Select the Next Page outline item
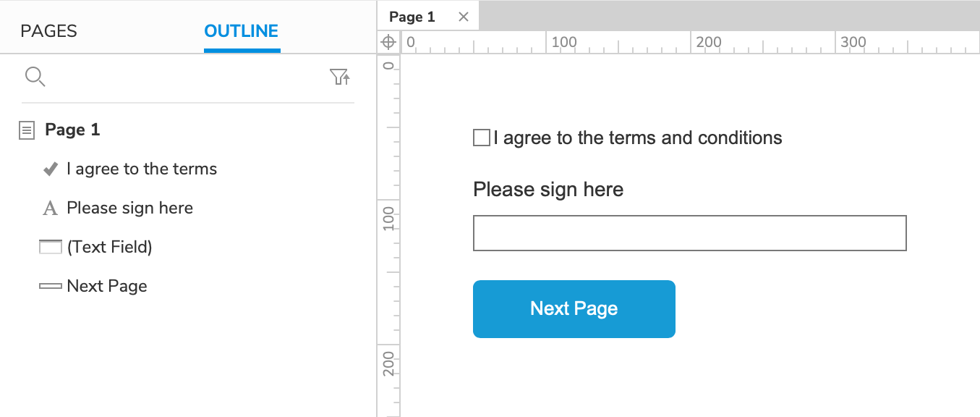Screen dimensions: 980x417 click(107, 287)
